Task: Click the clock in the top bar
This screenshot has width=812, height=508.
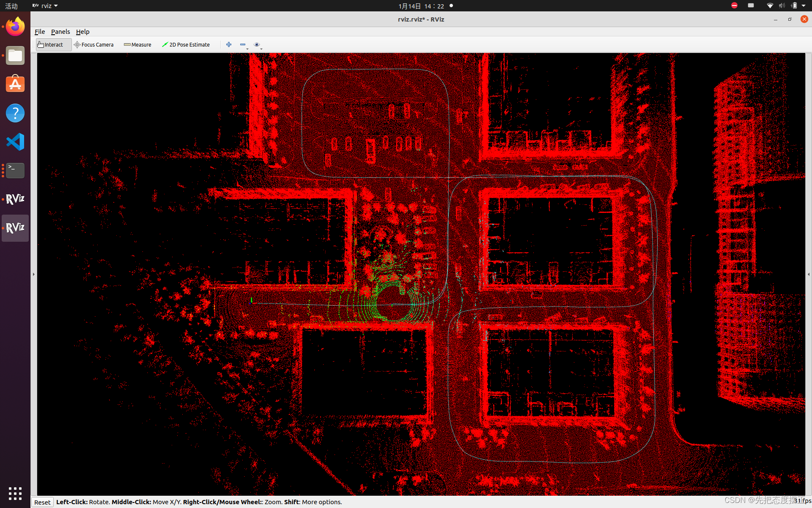Action: click(421, 6)
